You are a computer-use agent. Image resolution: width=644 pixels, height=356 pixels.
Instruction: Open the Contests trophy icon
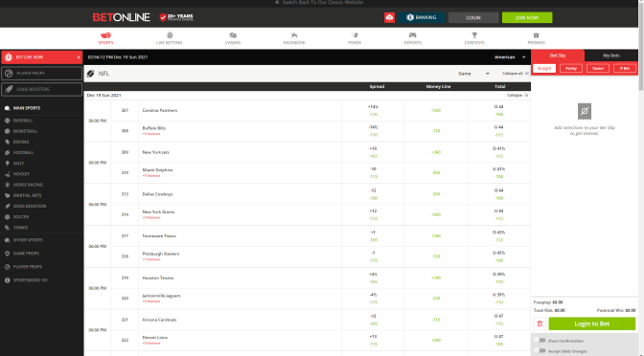click(x=474, y=35)
